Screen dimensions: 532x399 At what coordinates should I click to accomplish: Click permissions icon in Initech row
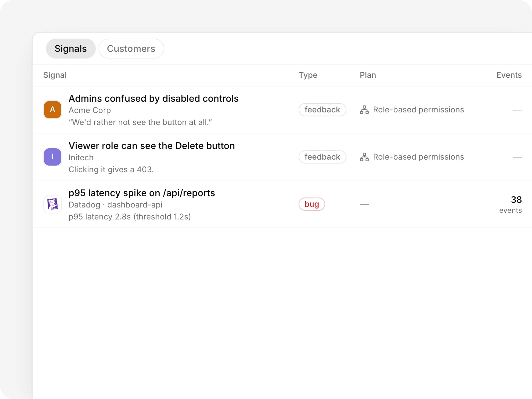[364, 157]
